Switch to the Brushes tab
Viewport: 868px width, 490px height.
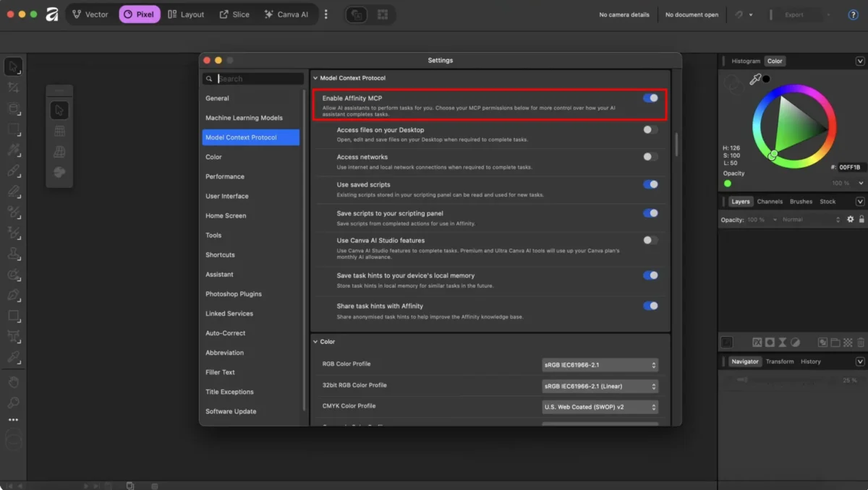pyautogui.click(x=801, y=202)
